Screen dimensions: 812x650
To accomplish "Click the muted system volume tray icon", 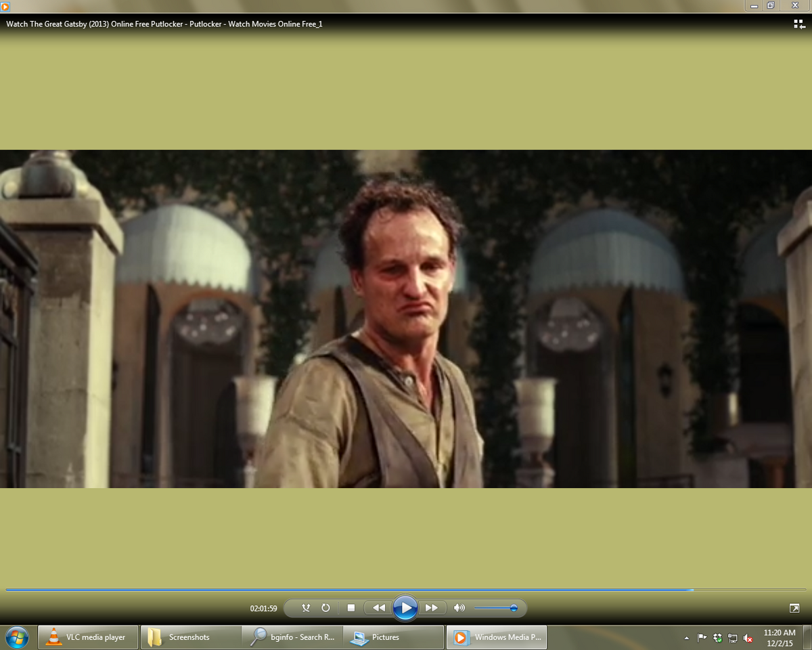I will [x=748, y=638].
